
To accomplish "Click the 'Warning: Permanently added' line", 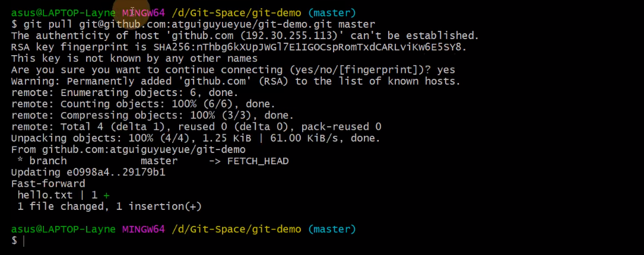I will tap(236, 81).
